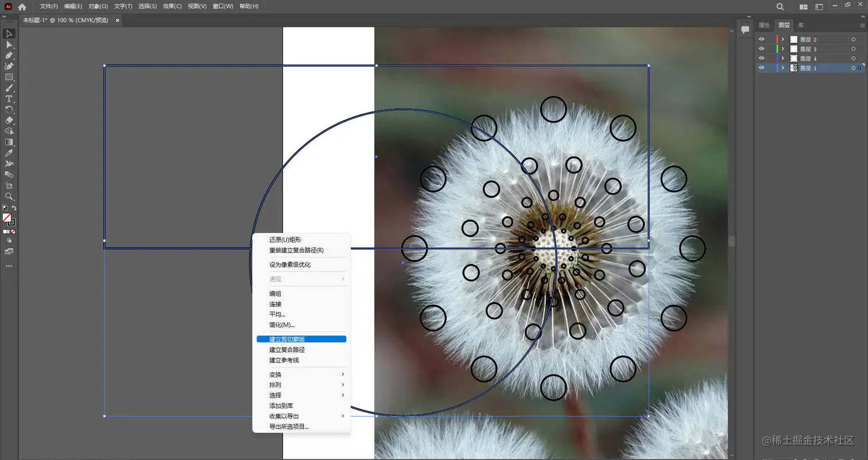Viewport: 868px width, 460px height.
Task: Hide layer 图层 2 via eye icon
Action: 762,40
